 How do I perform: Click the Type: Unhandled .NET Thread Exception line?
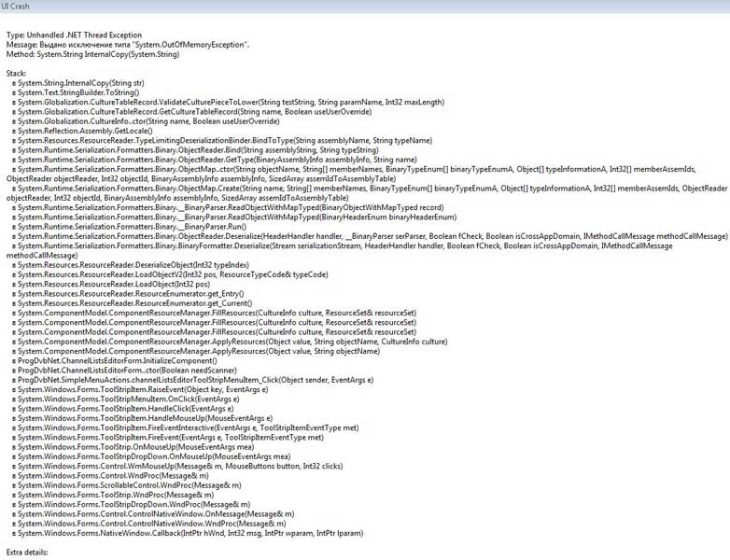(x=74, y=35)
